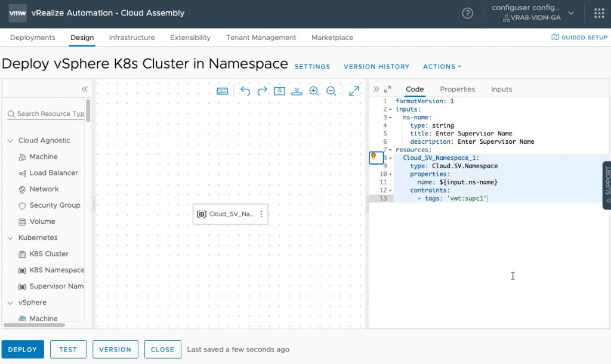Screen dimensions: 611x364
Task: Click the DEPLOY button
Action: [x=23, y=349]
